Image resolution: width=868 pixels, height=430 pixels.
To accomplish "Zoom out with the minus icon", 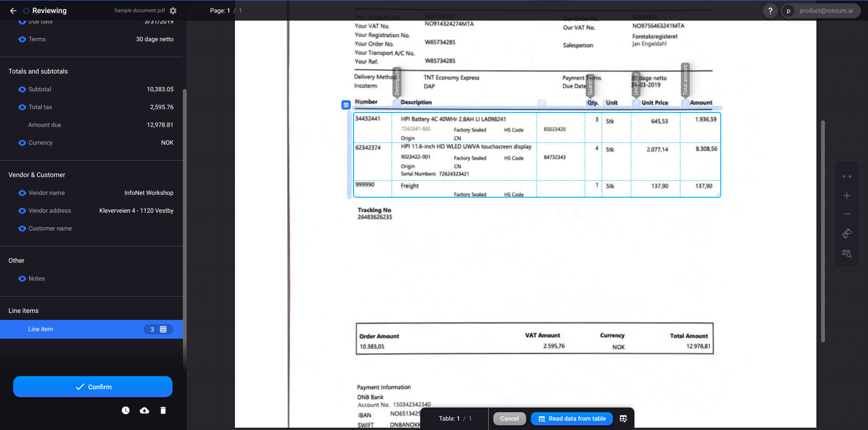I will pos(846,214).
